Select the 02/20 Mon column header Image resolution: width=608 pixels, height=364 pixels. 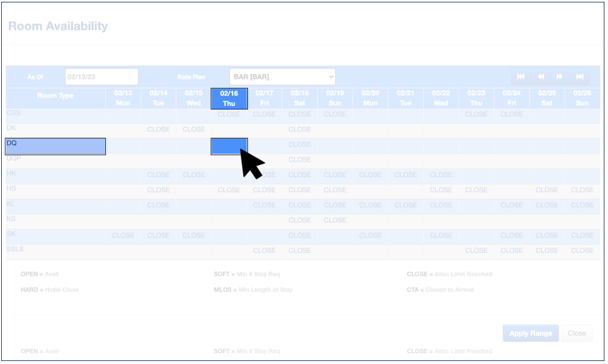click(370, 99)
